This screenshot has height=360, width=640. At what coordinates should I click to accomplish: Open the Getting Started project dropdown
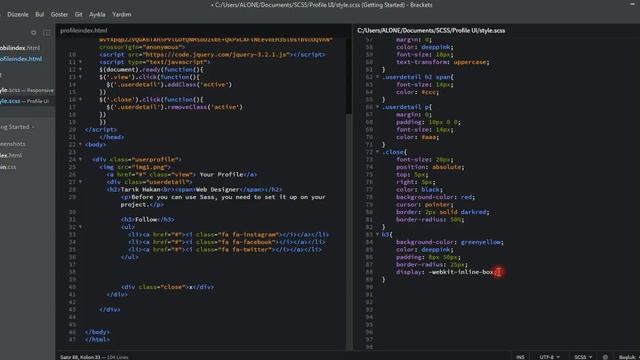tap(17, 127)
